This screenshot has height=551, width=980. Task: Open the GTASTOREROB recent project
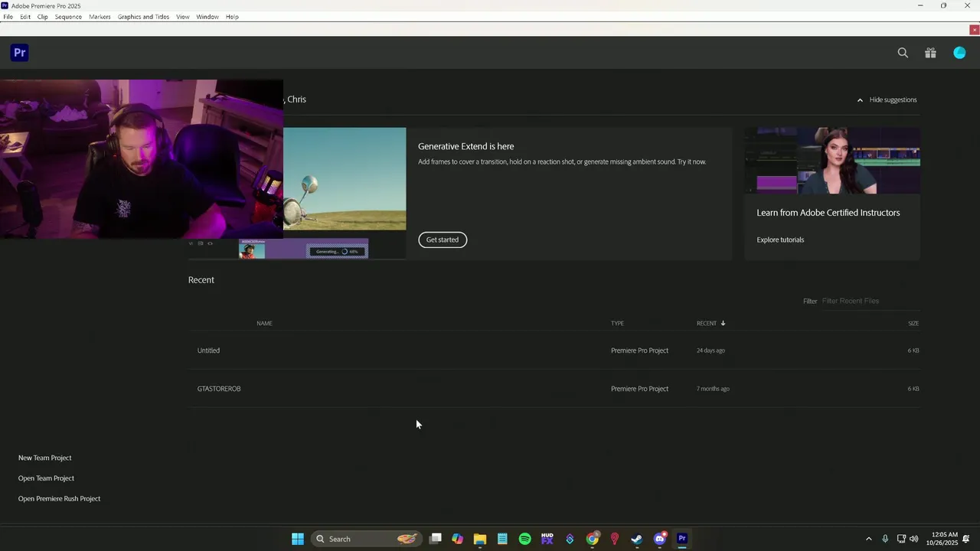point(554,389)
